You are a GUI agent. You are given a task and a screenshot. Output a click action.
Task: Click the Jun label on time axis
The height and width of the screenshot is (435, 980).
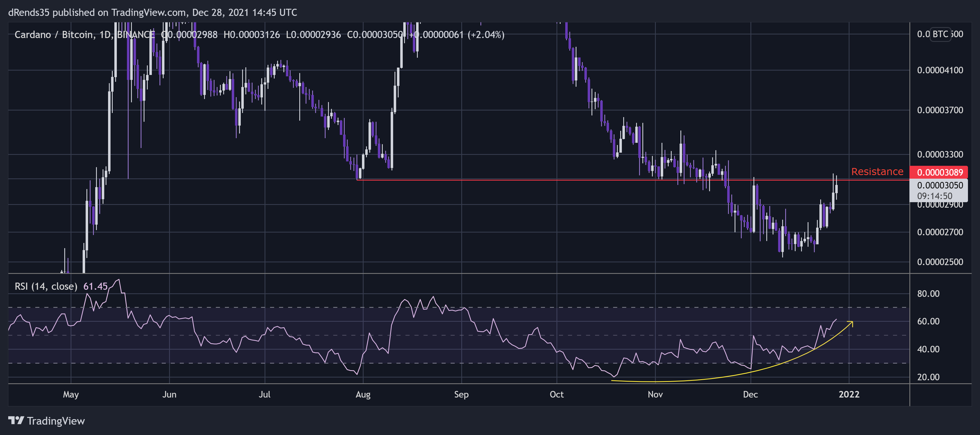(x=169, y=394)
